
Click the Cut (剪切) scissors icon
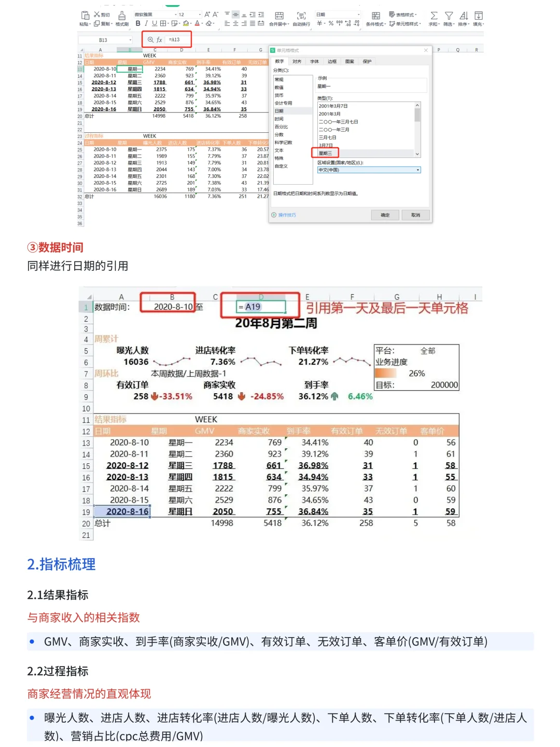click(x=96, y=15)
